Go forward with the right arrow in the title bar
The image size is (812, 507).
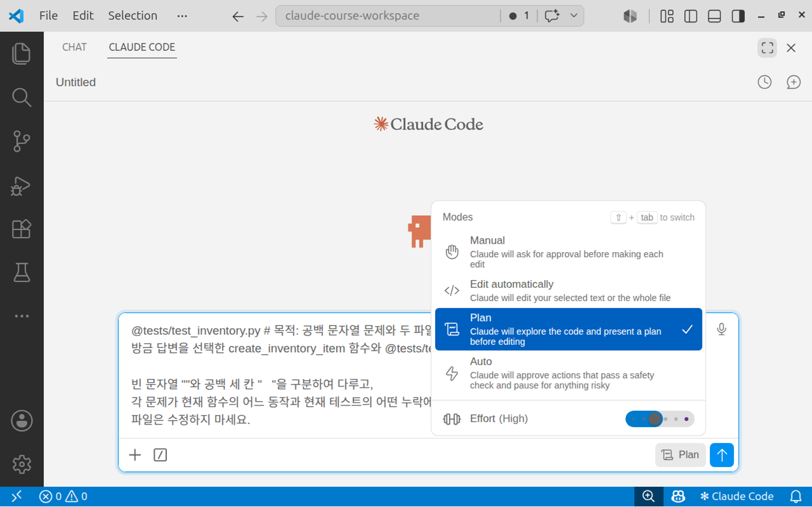(262, 16)
